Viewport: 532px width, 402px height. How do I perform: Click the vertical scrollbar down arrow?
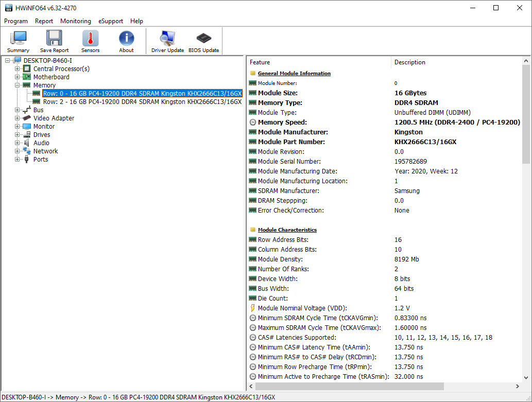click(x=526, y=377)
